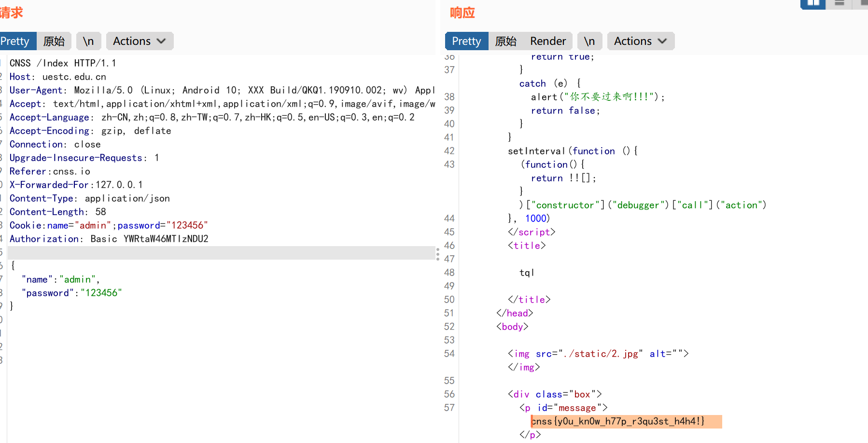
Task: Switch request view to Pretty tab
Action: coord(17,41)
